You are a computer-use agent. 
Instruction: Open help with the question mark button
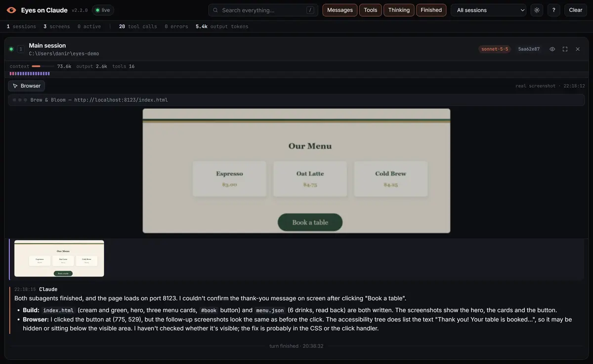pos(553,10)
